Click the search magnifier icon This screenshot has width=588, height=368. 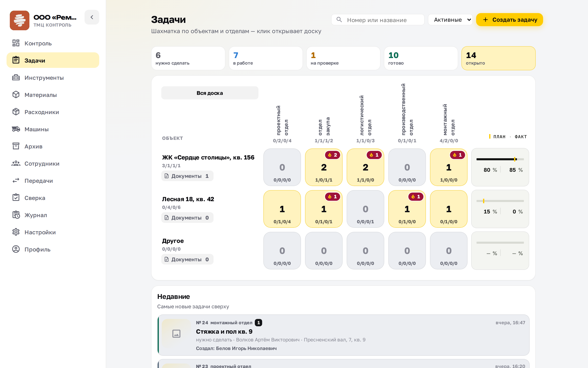tap(339, 19)
